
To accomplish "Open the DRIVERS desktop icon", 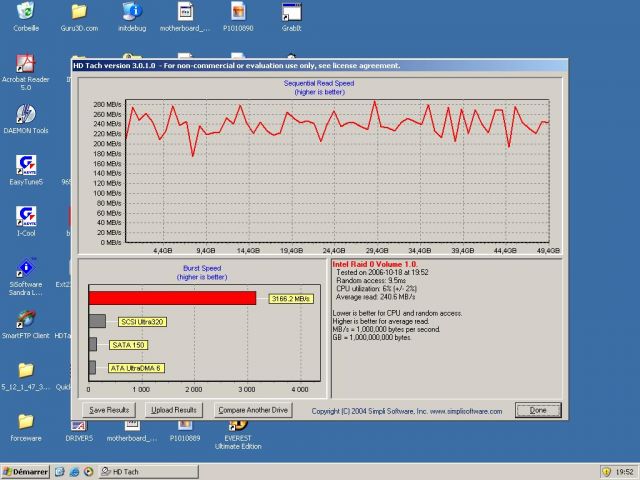I will click(x=79, y=430).
